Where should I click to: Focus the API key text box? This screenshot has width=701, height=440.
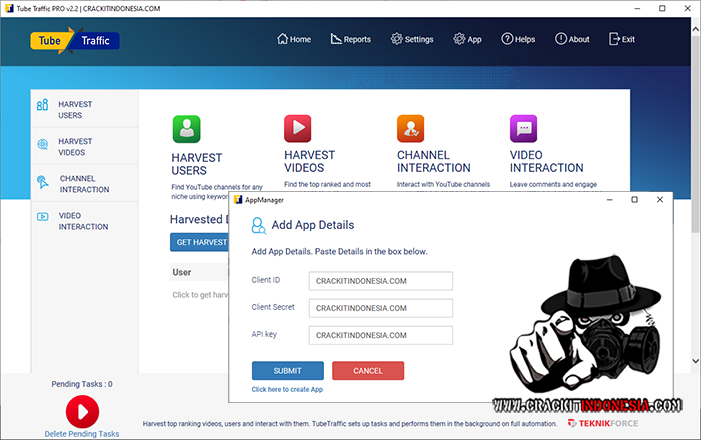[380, 335]
